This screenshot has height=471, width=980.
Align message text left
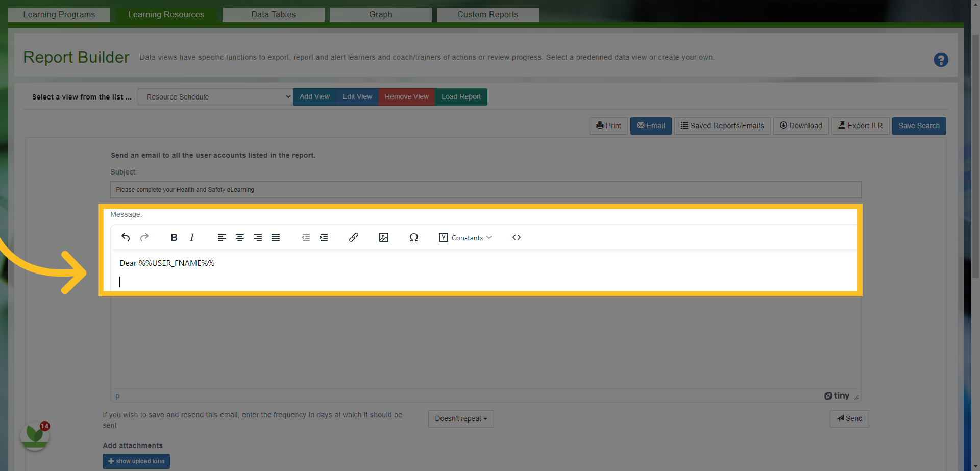[222, 237]
